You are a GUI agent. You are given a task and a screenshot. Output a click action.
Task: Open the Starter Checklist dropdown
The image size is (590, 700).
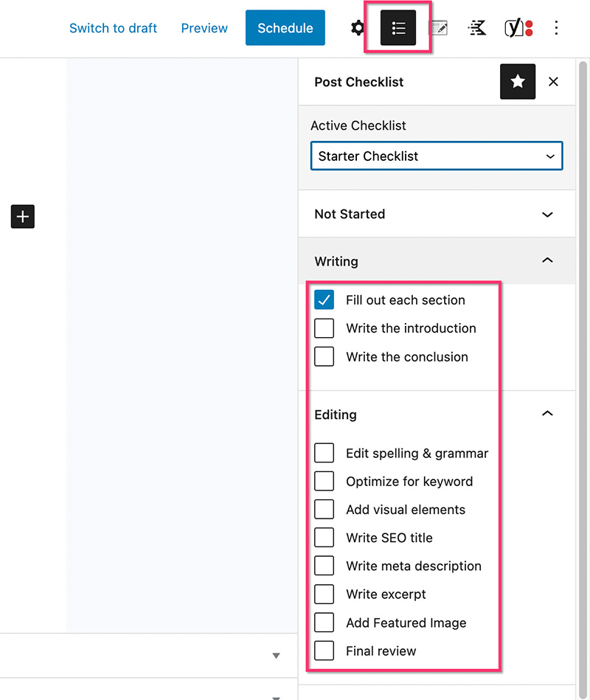click(437, 156)
